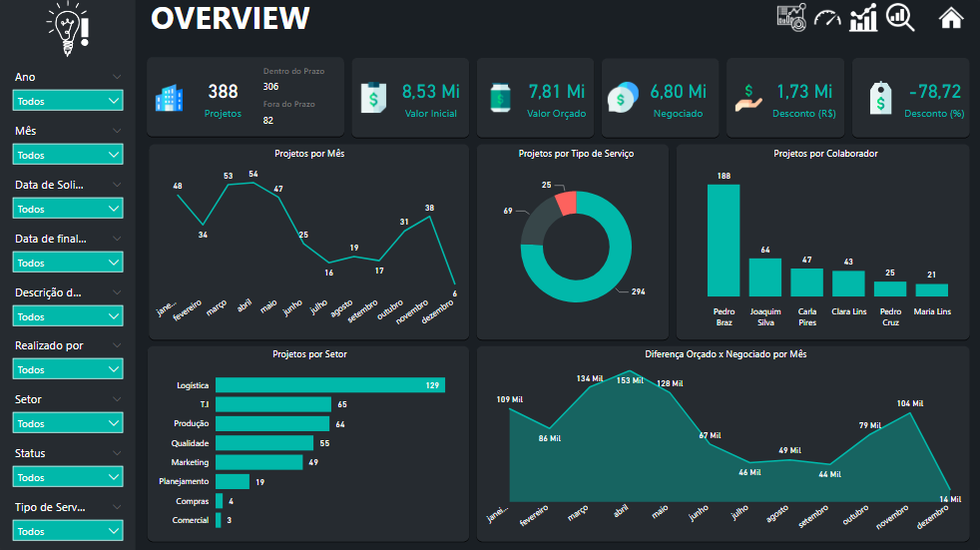
Task: Open the Setor filter dropdown
Action: pos(68,423)
